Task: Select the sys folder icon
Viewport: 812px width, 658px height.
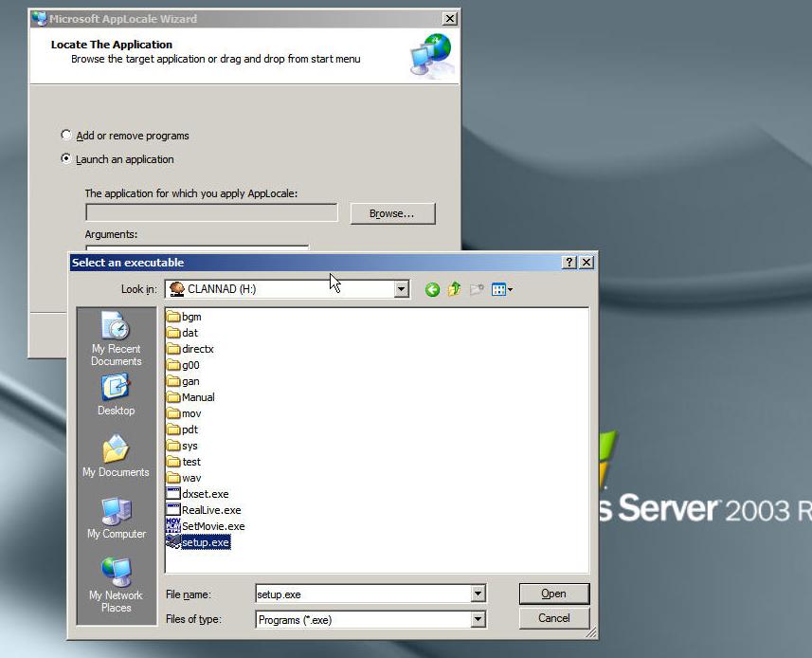Action: click(x=173, y=446)
